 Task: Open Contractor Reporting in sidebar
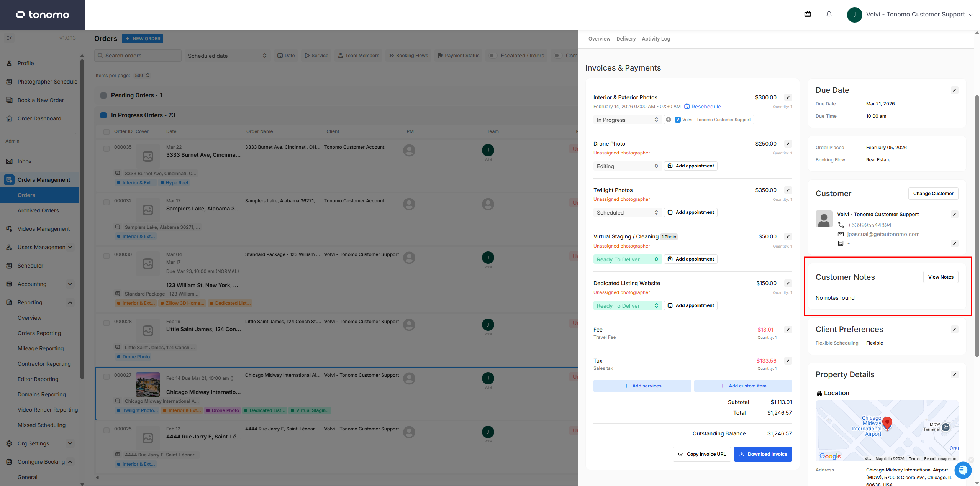pos(44,364)
